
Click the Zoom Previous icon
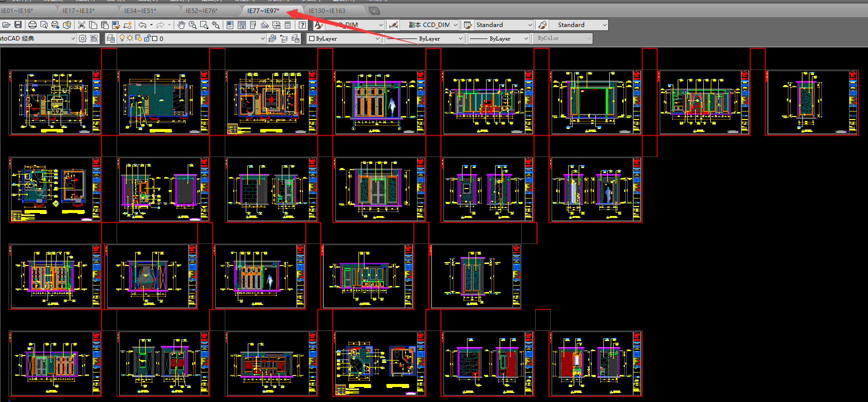(x=216, y=25)
